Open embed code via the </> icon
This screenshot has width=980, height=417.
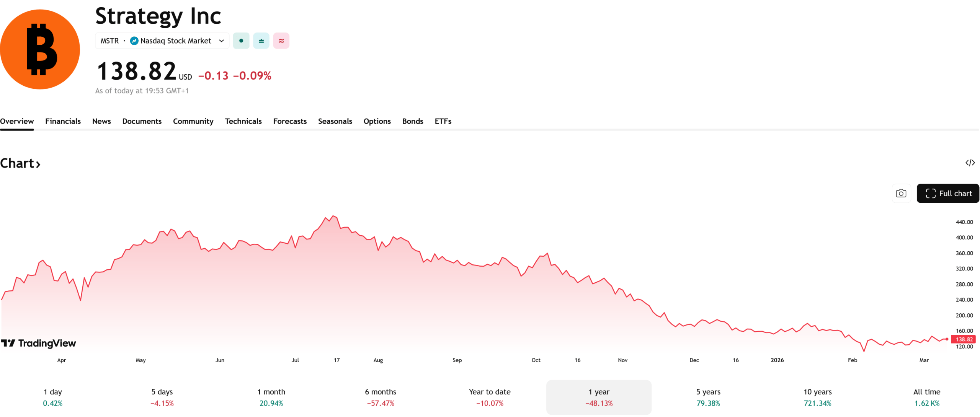coord(970,163)
